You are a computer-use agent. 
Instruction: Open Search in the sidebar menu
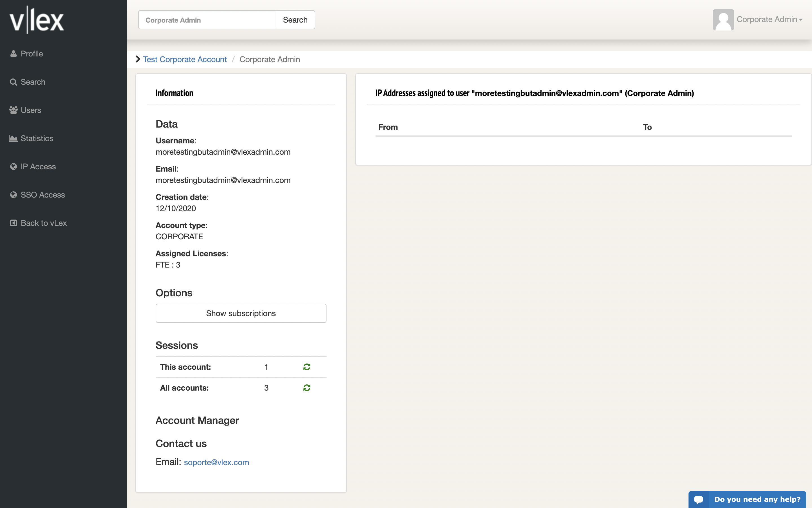(x=33, y=82)
